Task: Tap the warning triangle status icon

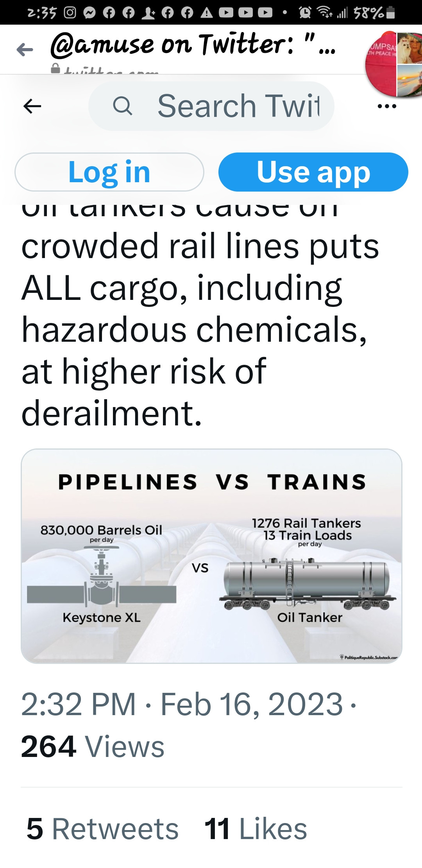Action: click(207, 13)
